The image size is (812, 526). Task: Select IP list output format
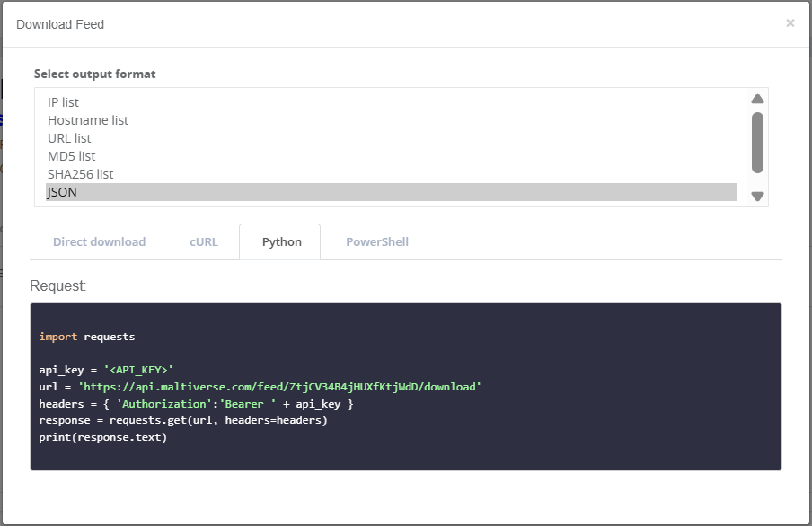64,102
